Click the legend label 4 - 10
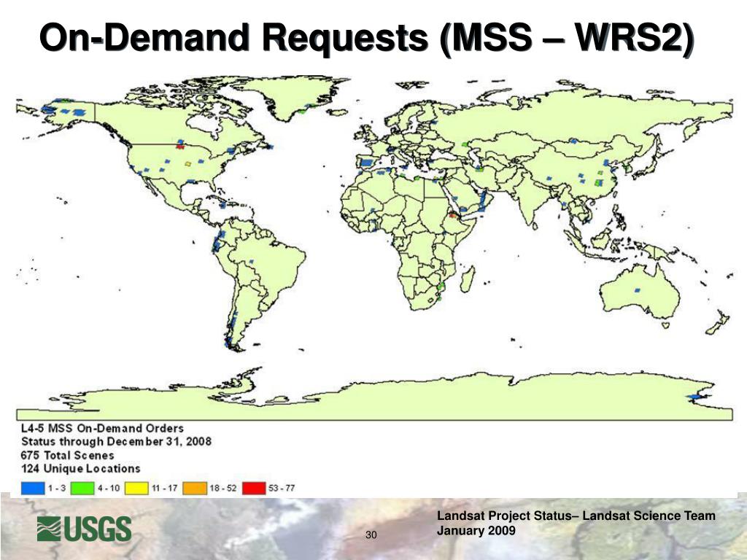 point(109,488)
